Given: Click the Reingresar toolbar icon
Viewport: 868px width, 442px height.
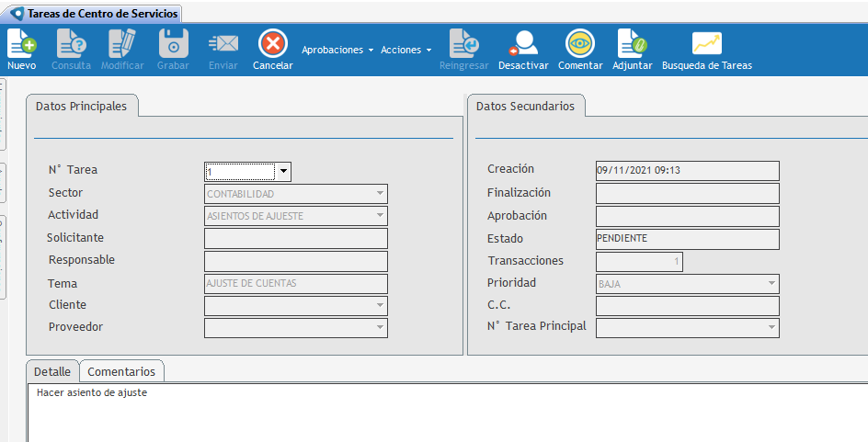Looking at the screenshot, I should point(463,43).
